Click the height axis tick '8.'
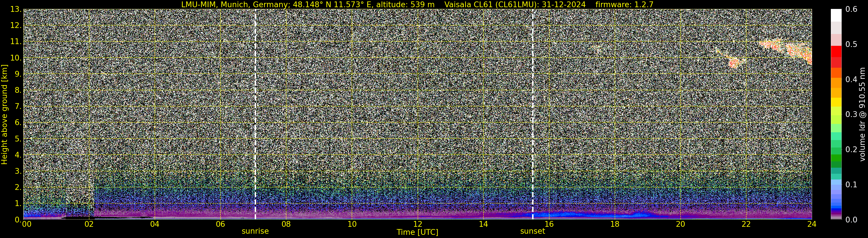The width and height of the screenshot is (868, 238). pyautogui.click(x=18, y=90)
